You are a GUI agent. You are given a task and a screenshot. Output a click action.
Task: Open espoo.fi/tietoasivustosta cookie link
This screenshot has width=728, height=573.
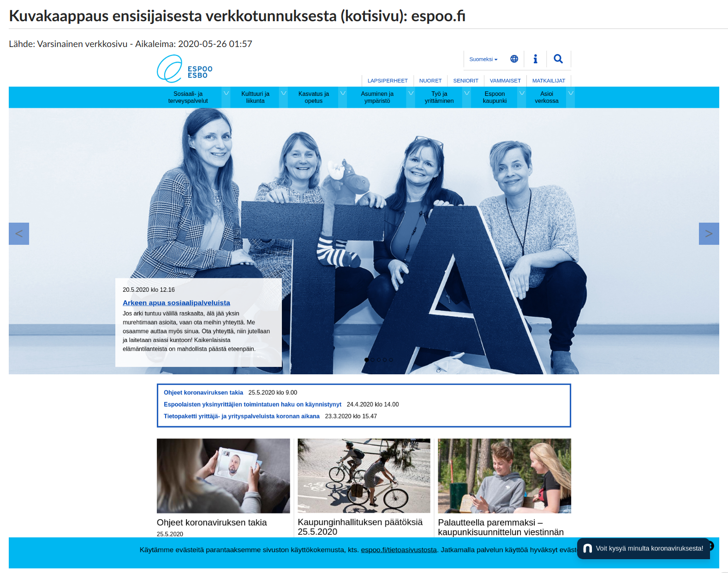click(399, 550)
